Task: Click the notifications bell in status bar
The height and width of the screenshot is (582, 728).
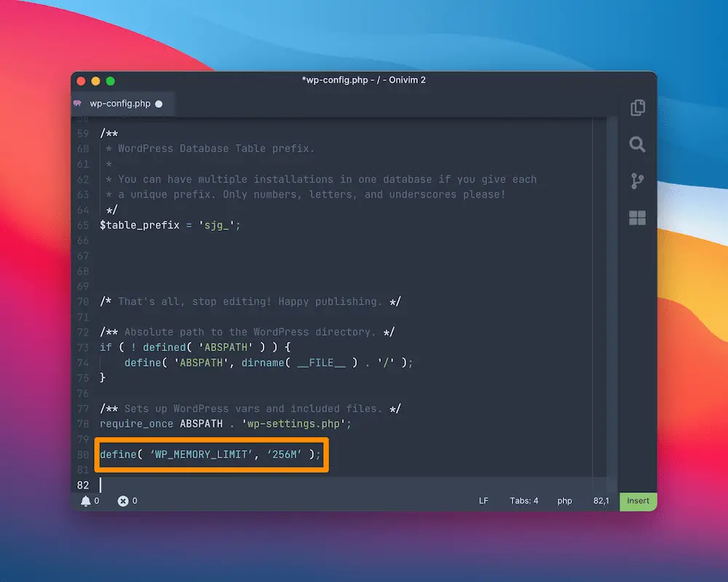Action: tap(86, 501)
